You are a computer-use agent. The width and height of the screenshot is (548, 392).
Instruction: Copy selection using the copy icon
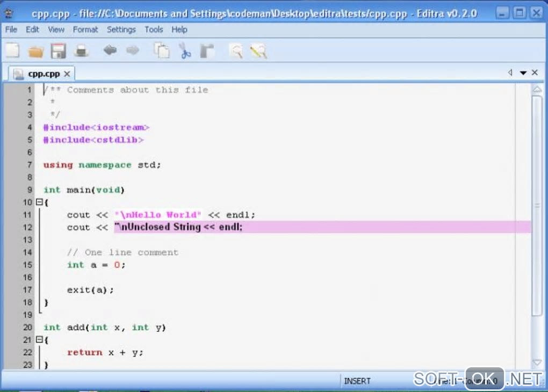pyautogui.click(x=162, y=50)
